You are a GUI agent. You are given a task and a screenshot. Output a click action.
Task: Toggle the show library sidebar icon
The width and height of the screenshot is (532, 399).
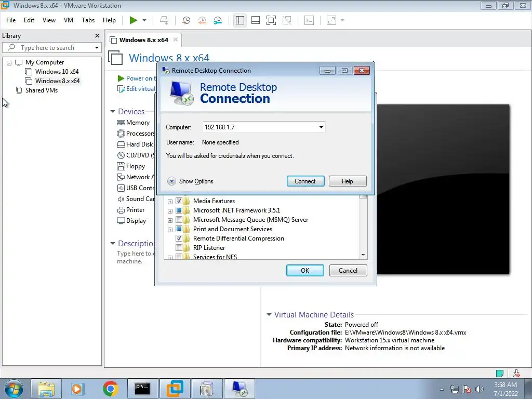tap(240, 20)
